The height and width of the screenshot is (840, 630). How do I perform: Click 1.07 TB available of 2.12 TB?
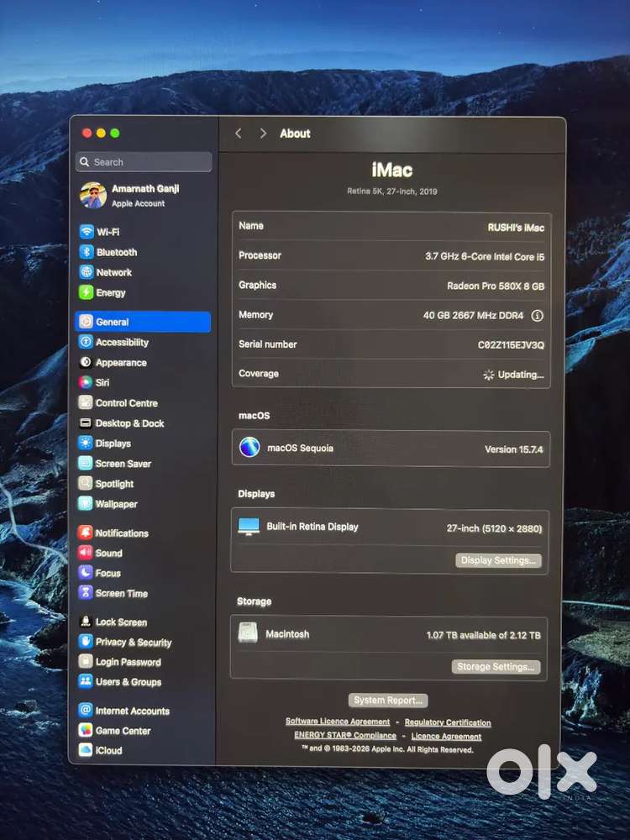[483, 635]
